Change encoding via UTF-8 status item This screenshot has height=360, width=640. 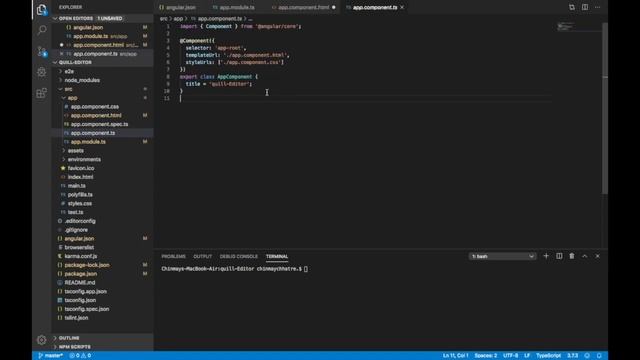511,356
